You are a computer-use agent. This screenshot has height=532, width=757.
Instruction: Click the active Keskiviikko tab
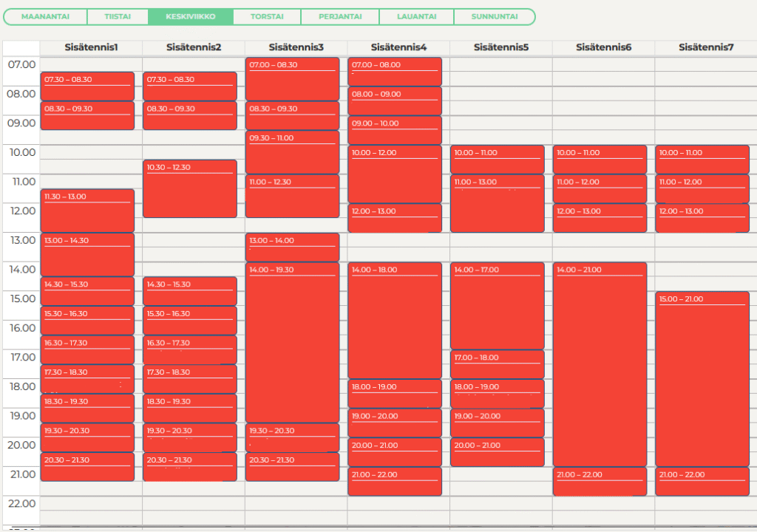point(191,16)
